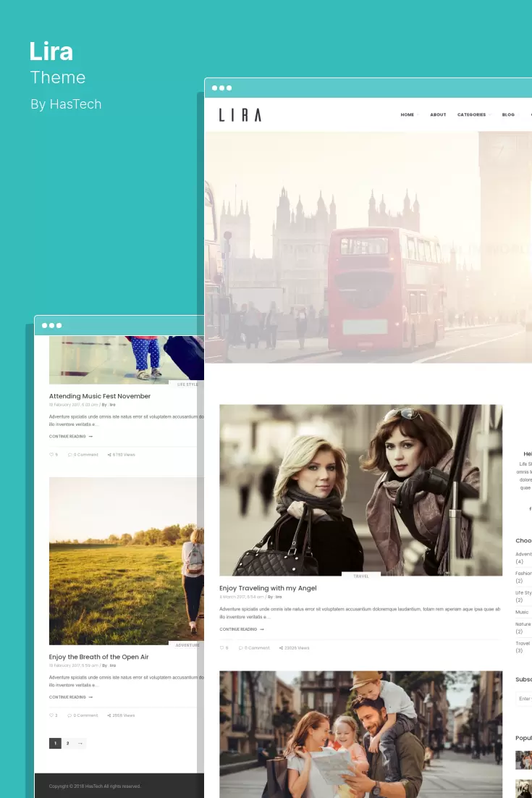Click the share icon beside 2558 Views

(109, 715)
